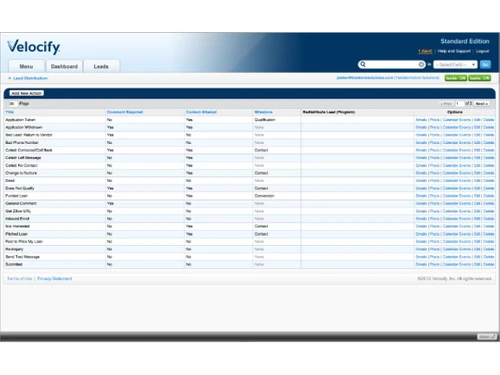Click the page number input field

point(459,104)
